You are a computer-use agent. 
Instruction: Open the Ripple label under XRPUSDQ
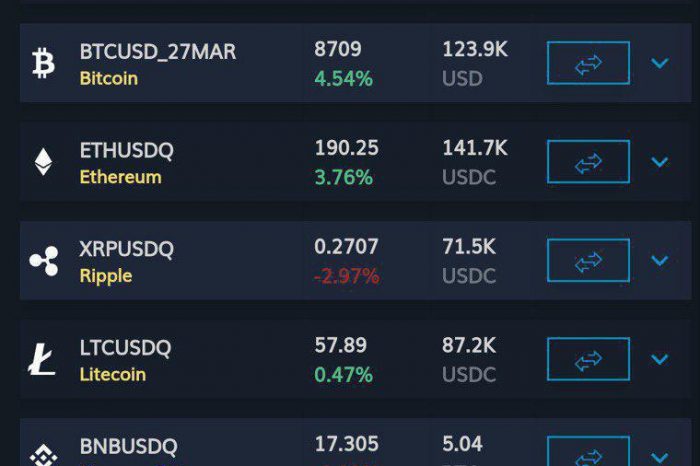(x=106, y=276)
